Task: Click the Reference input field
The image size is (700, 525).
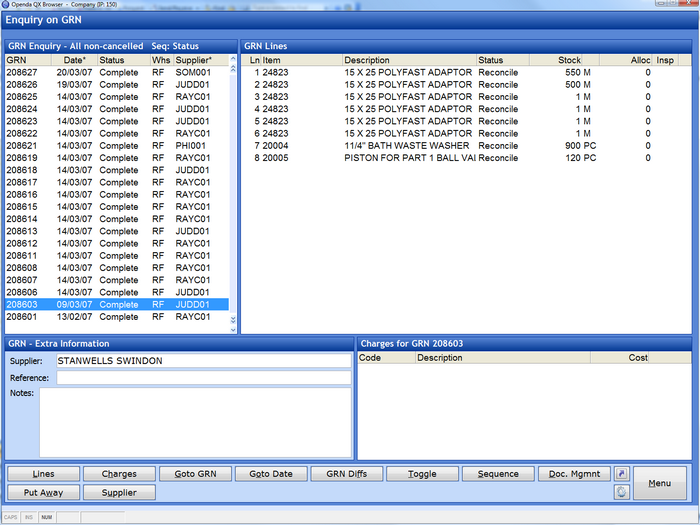Action: (x=204, y=378)
